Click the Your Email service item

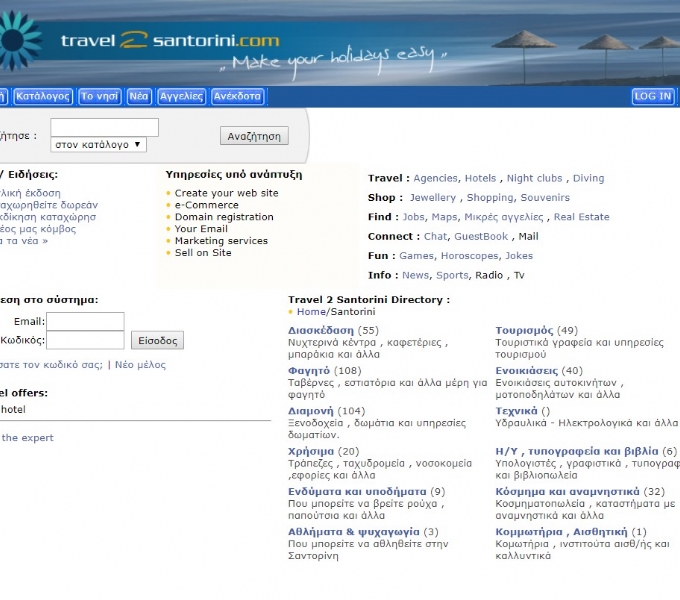[201, 229]
